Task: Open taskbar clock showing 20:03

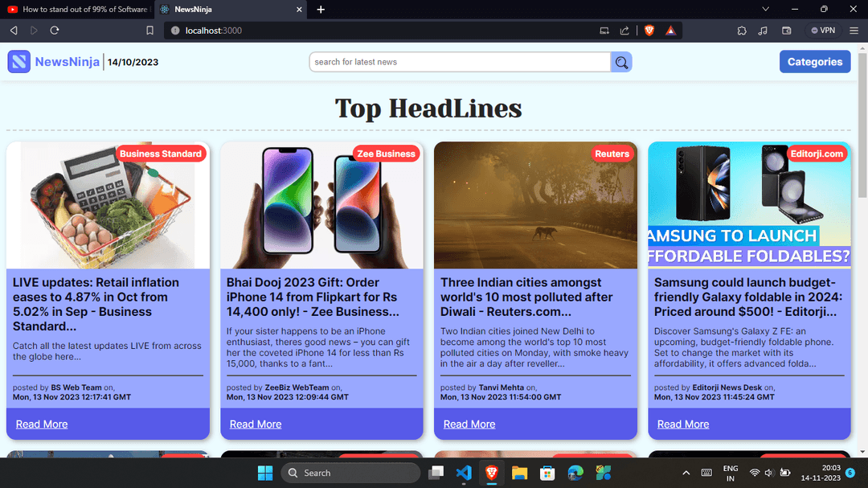Action: coord(821,473)
